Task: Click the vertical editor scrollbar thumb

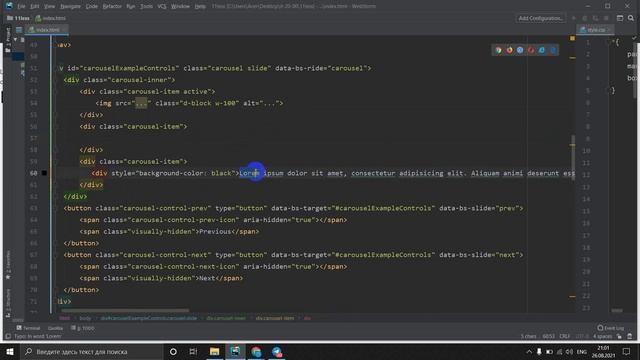Action: point(573,157)
